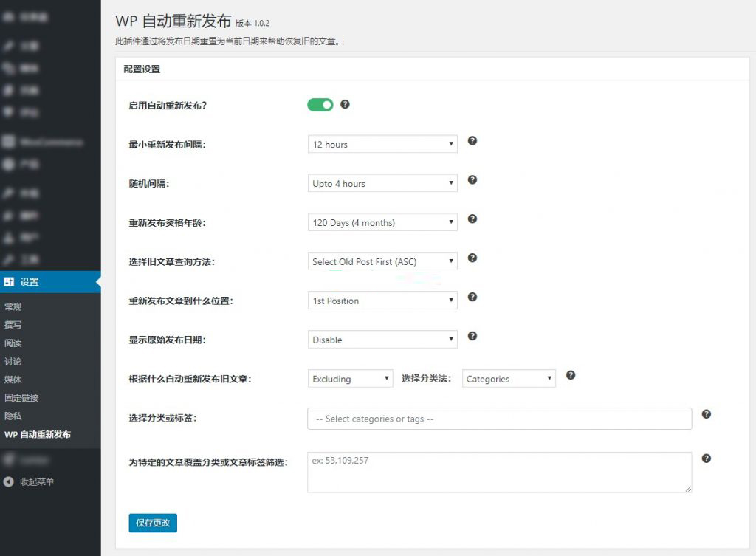Click the 为特定的文章覆盖分类或文章标签筛选 label
Image resolution: width=756 pixels, height=556 pixels.
coord(208,462)
